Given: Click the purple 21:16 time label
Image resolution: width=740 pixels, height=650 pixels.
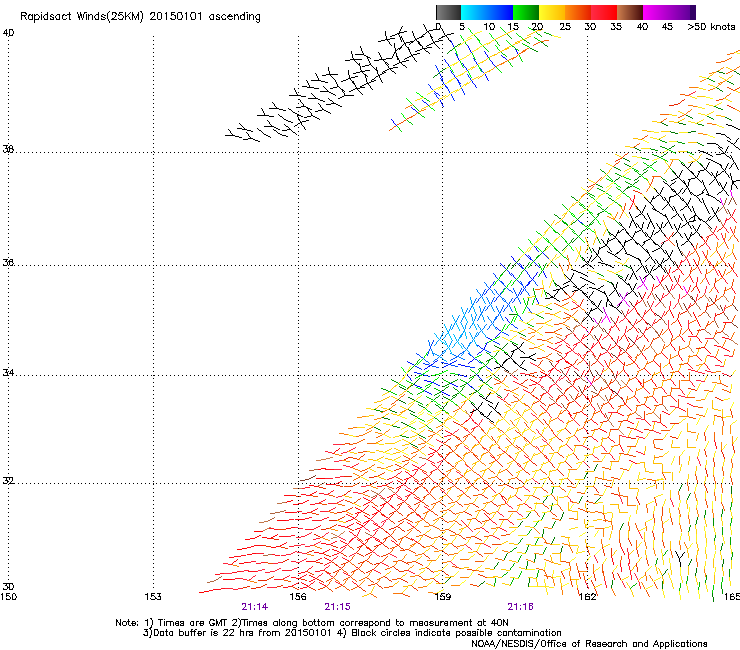Looking at the screenshot, I should (521, 607).
